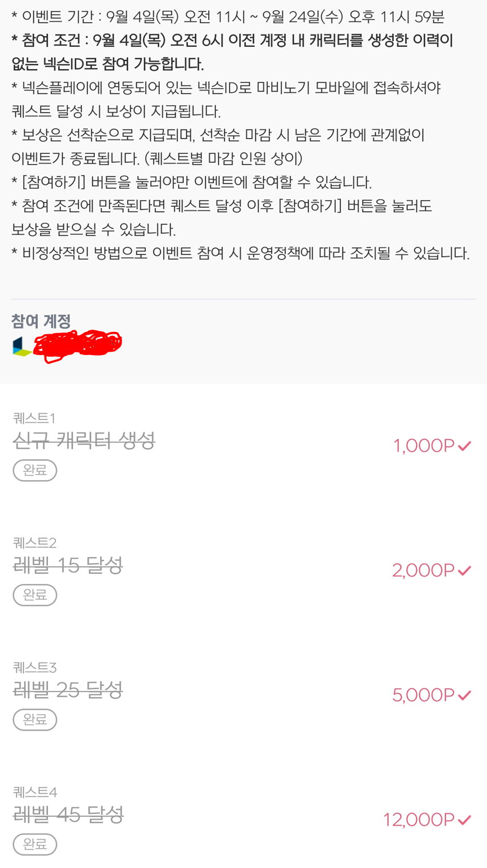Screen dimensions: 487x868
Task: Tap the 5,000P reward amount
Action: 423,695
